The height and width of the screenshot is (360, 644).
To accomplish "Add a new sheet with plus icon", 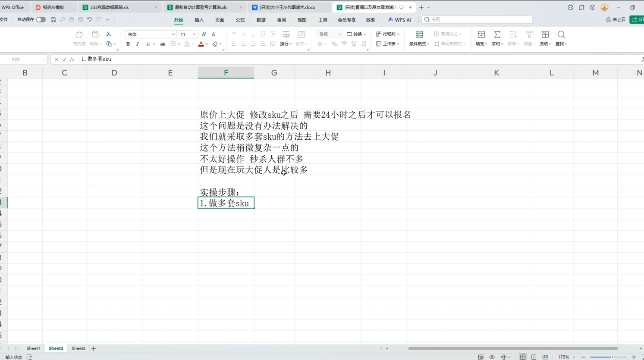I will (94, 348).
